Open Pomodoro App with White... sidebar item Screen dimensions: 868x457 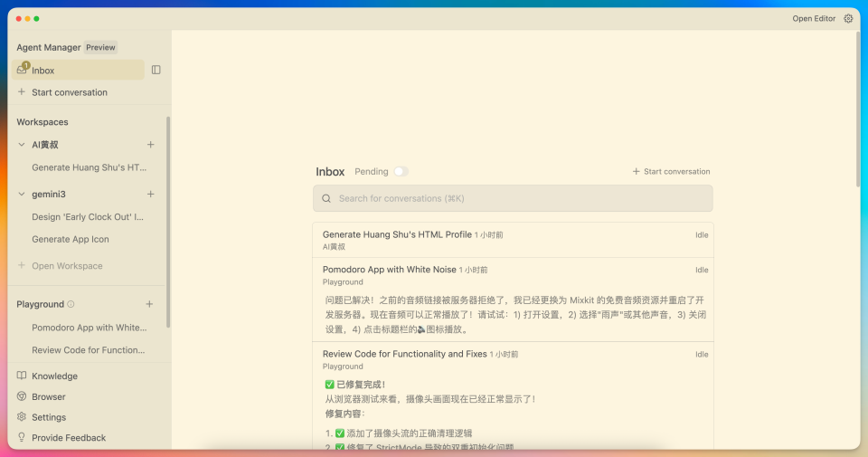pyautogui.click(x=90, y=328)
